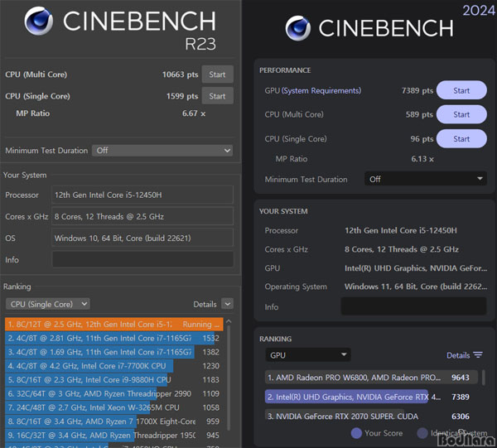The image size is (497, 448).
Task: Select the 2.81 GHz i7-1165G7 ranking row
Action: pyautogui.click(x=114, y=338)
